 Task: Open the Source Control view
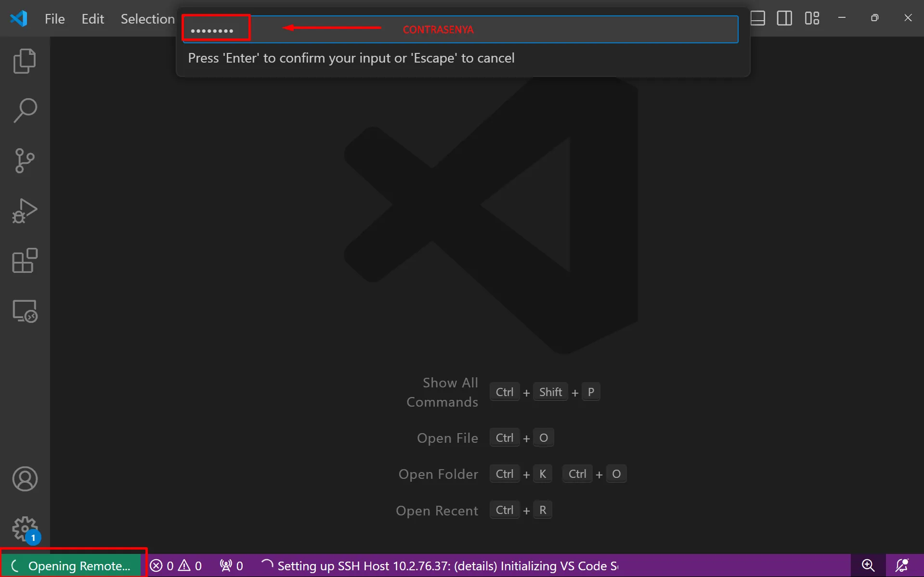(x=25, y=161)
